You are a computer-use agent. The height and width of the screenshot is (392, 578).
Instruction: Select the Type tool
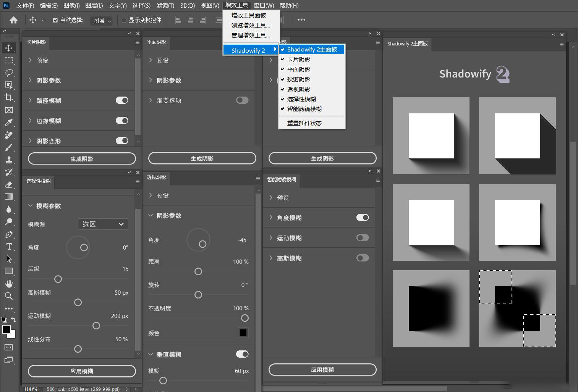click(10, 247)
